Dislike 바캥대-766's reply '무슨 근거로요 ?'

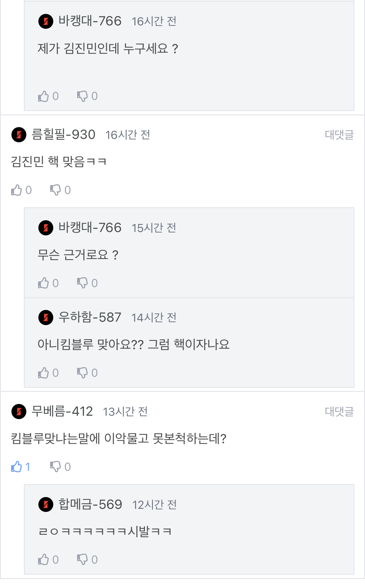[83, 283]
